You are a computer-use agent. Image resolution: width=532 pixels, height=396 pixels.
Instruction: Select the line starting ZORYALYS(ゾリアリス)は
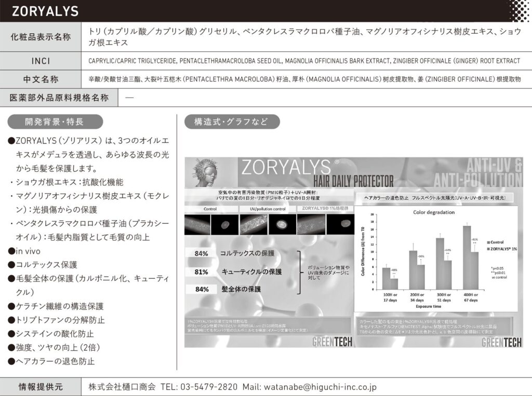point(88,154)
